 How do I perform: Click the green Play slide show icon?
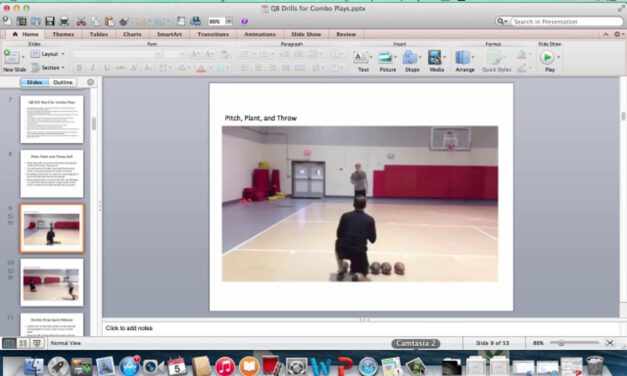547,58
